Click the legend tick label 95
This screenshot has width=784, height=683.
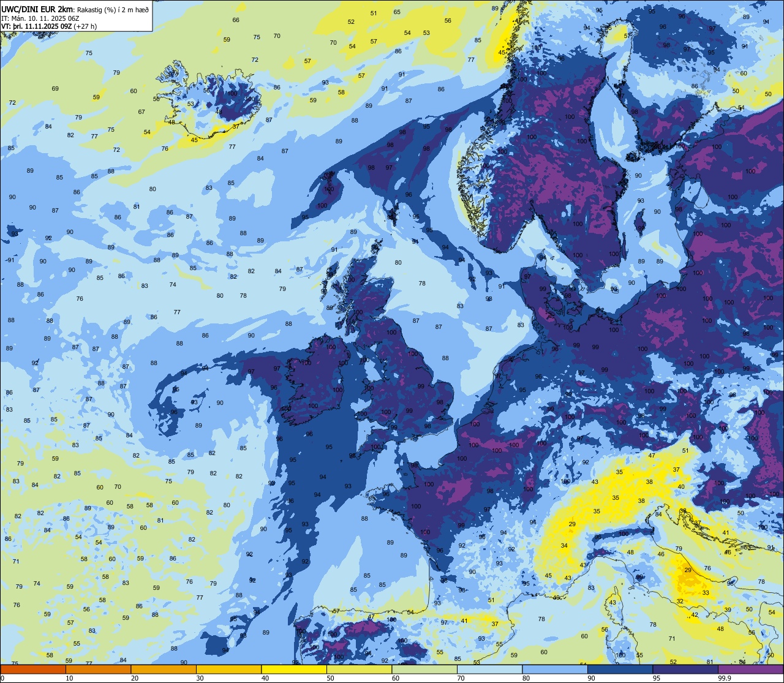(657, 678)
